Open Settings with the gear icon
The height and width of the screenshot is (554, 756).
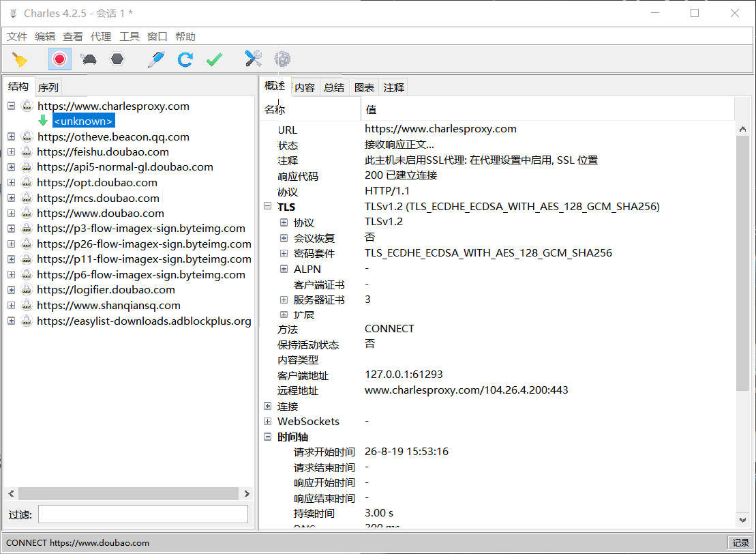(x=282, y=59)
